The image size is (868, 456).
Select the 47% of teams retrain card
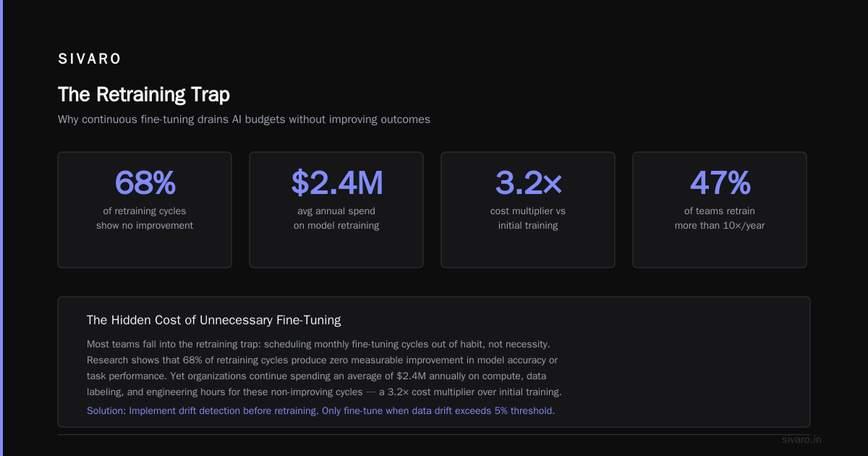(x=720, y=210)
